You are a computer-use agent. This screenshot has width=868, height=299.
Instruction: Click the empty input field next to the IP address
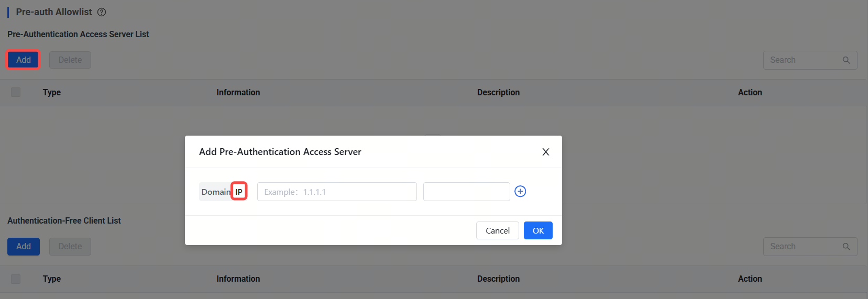click(466, 192)
